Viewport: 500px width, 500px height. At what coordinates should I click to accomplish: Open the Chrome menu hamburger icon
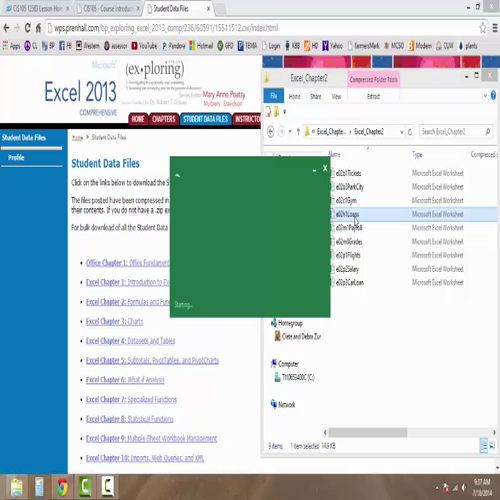tap(495, 28)
